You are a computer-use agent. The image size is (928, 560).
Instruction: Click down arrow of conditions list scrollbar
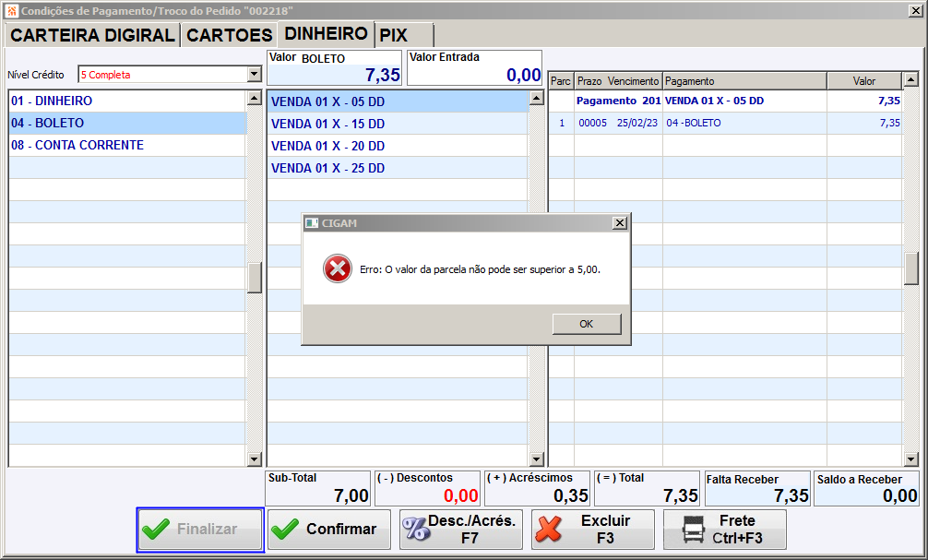click(536, 459)
